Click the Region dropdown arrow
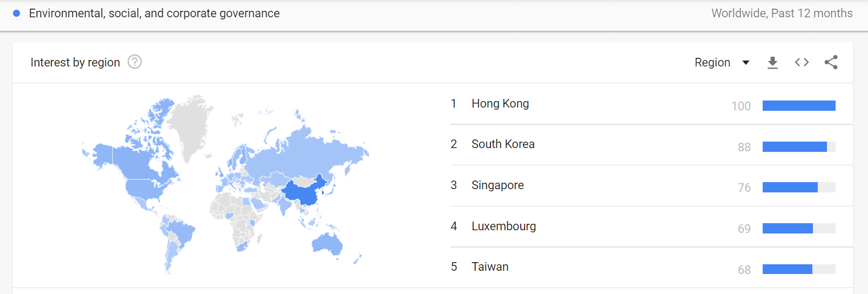The height and width of the screenshot is (294, 868). tap(745, 63)
